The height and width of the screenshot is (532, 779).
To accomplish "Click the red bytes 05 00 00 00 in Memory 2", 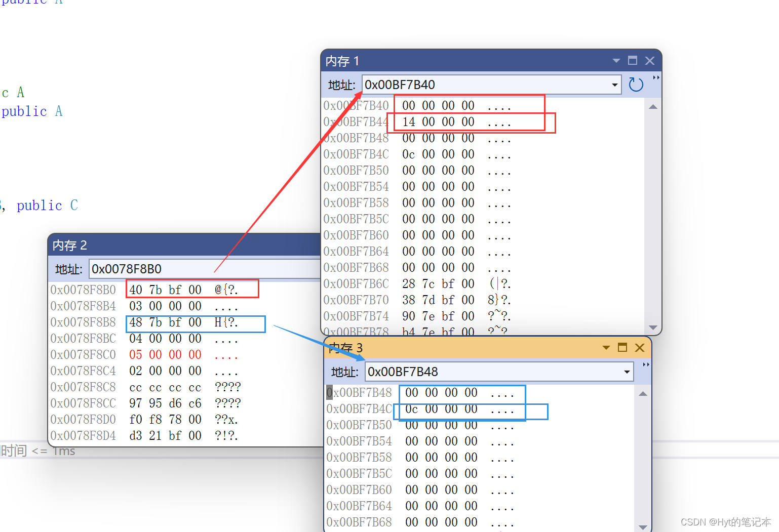I will (x=165, y=355).
